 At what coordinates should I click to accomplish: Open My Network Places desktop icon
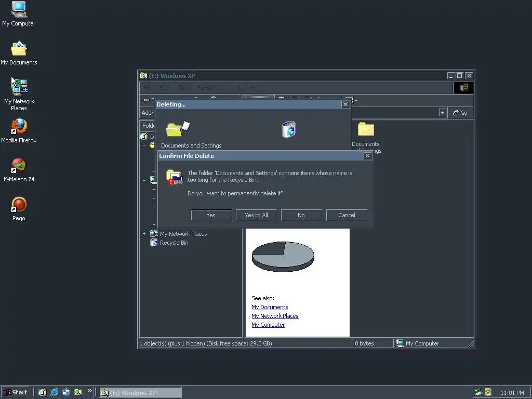(x=19, y=95)
